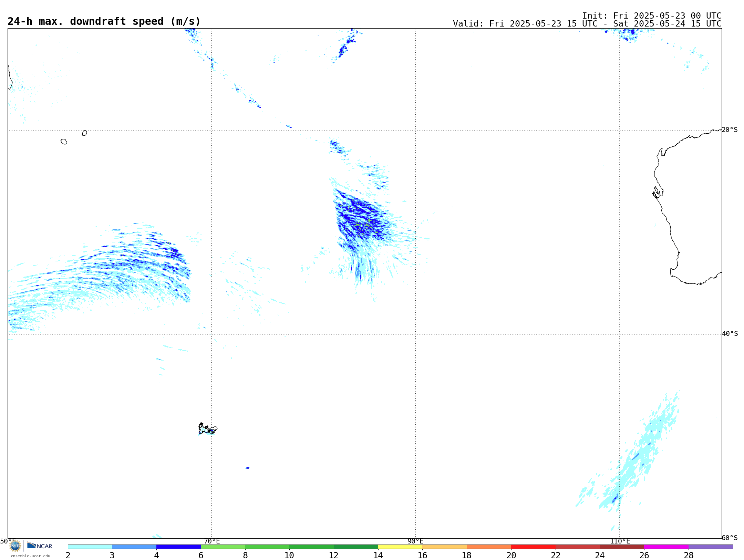Pick the yellow 14–16 colorbar segment
The image size is (744, 560).
pos(400,547)
